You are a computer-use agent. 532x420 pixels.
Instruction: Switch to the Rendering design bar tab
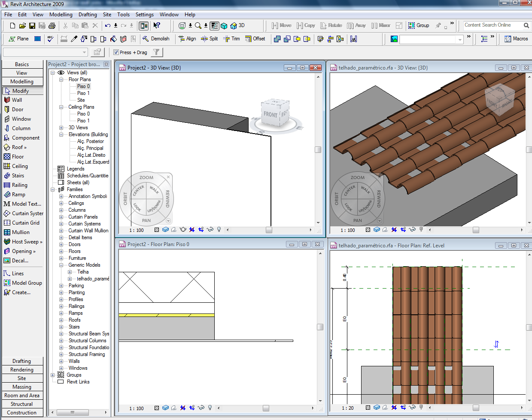pyautogui.click(x=22, y=370)
